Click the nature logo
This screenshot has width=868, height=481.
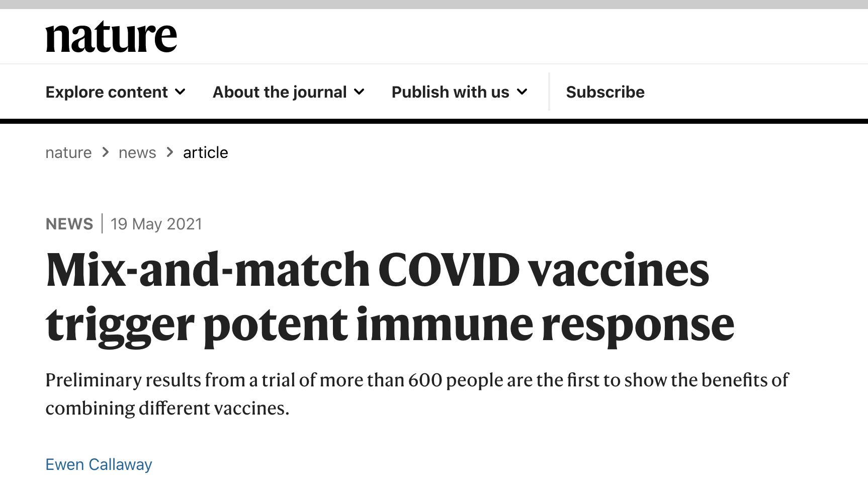point(111,37)
